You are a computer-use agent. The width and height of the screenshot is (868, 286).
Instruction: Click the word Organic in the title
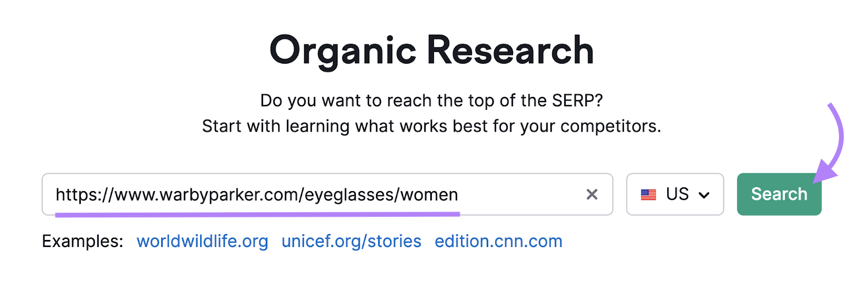click(342, 50)
